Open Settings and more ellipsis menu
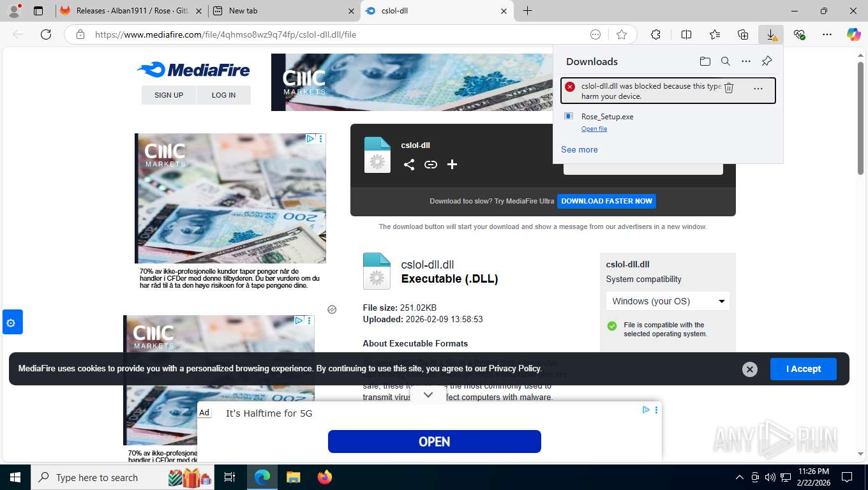 coord(827,34)
